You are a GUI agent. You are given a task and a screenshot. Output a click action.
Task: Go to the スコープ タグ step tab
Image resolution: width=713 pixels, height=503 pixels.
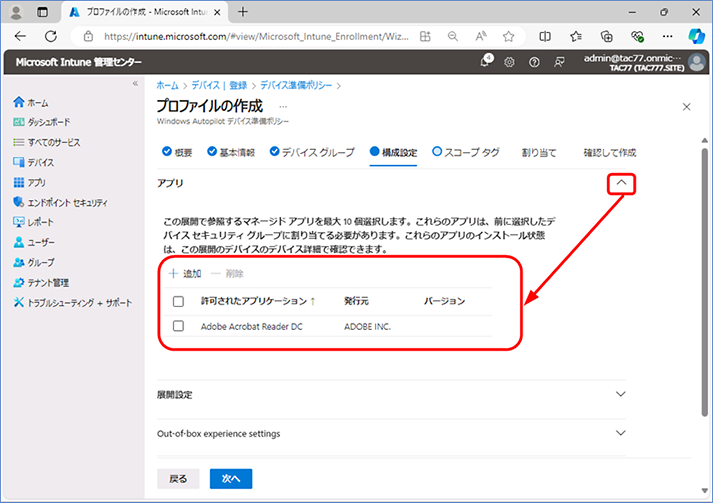click(x=466, y=152)
